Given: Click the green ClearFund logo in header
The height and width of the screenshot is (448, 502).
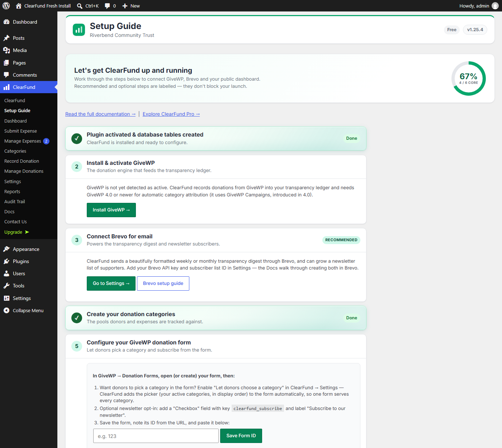Looking at the screenshot, I should coord(79,30).
